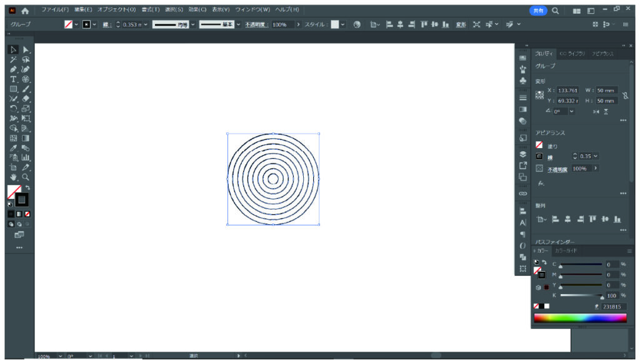This screenshot has height=364, width=640.
Task: Click the fx effects icon in Appearance section
Action: pyautogui.click(x=541, y=184)
